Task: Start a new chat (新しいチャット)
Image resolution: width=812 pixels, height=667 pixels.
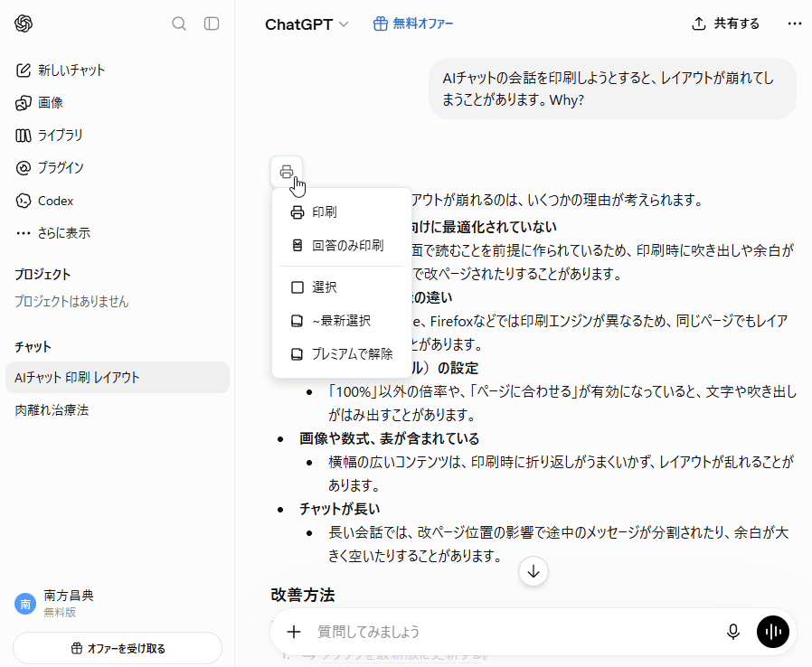Action: click(61, 70)
